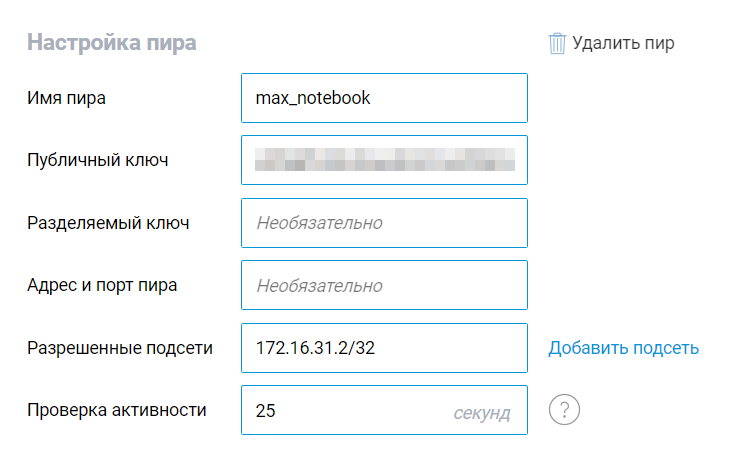Click the 'Разрешенные подсети' label
The width and height of the screenshot is (751, 461).
(120, 348)
